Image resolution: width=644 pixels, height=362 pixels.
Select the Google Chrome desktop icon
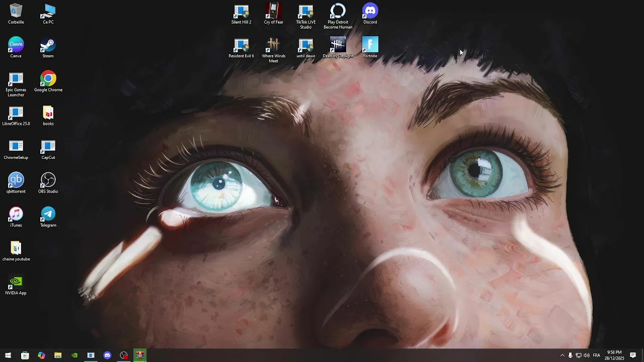click(x=48, y=82)
